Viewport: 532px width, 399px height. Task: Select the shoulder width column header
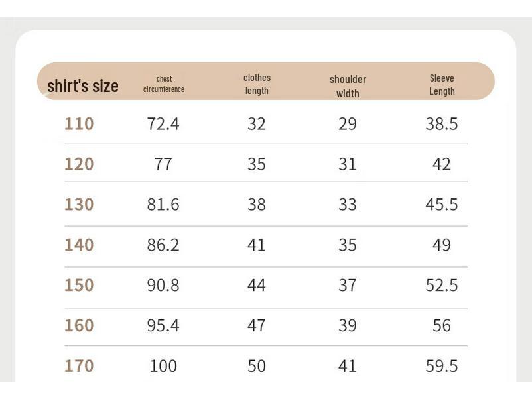(348, 86)
